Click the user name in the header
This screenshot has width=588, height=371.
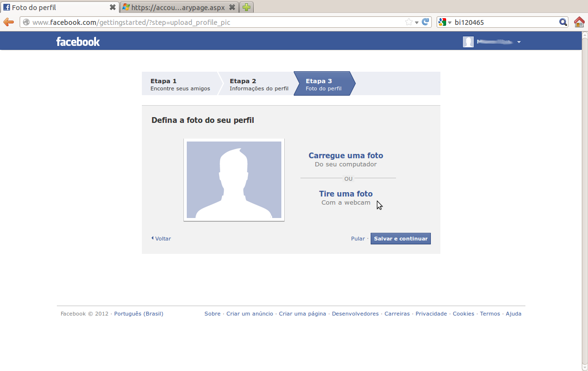coord(494,42)
